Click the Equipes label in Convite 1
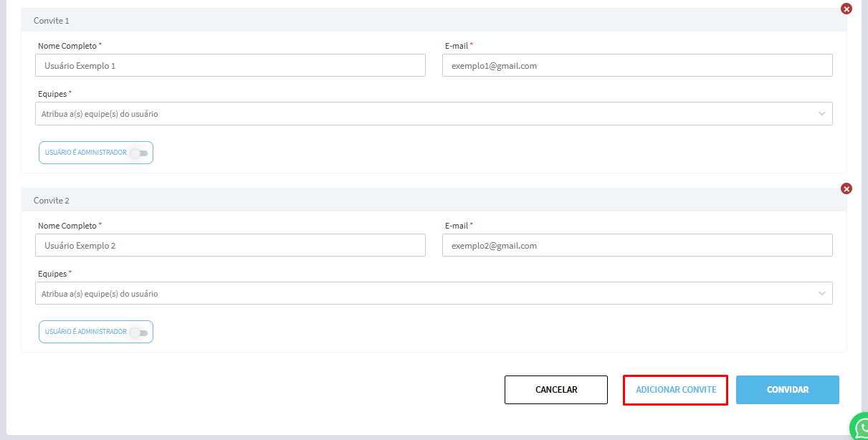Screen dimensions: 868x440 tap(52, 94)
